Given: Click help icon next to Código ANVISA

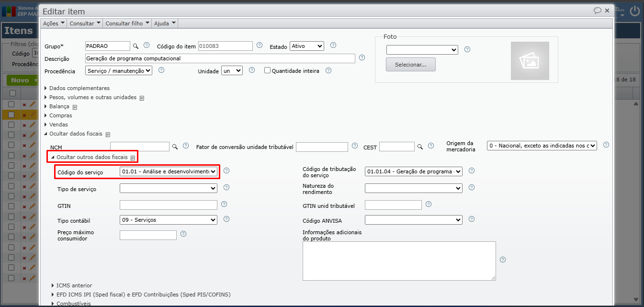Looking at the screenshot, I should (x=472, y=219).
